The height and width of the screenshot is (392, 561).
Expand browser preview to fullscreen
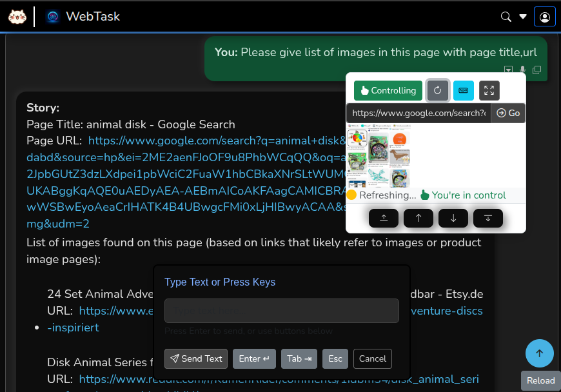pos(489,90)
